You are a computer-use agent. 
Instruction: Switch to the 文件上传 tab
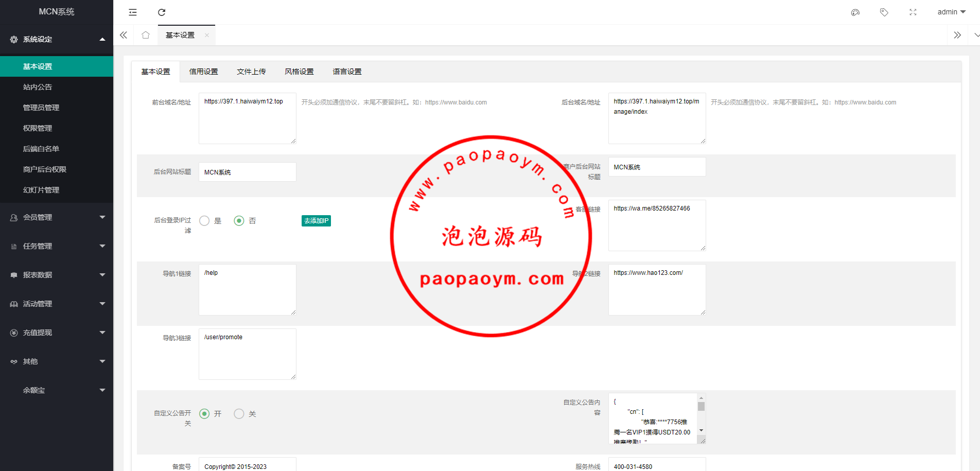pos(252,72)
